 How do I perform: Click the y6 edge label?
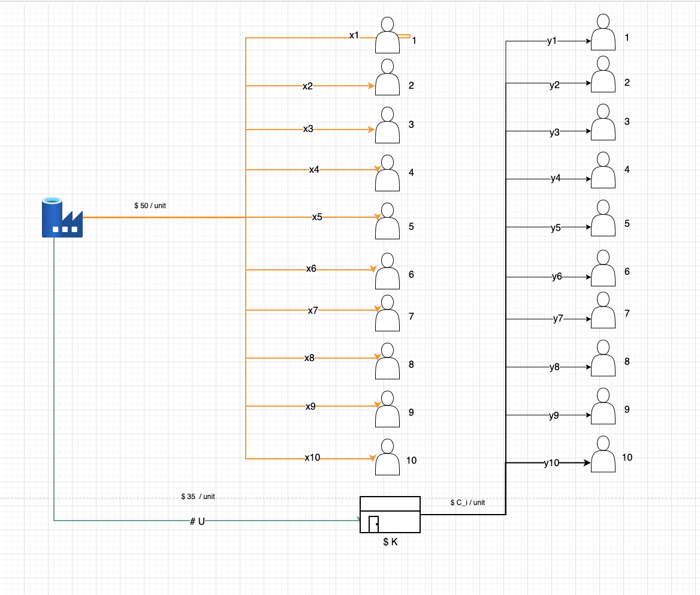coord(557,277)
